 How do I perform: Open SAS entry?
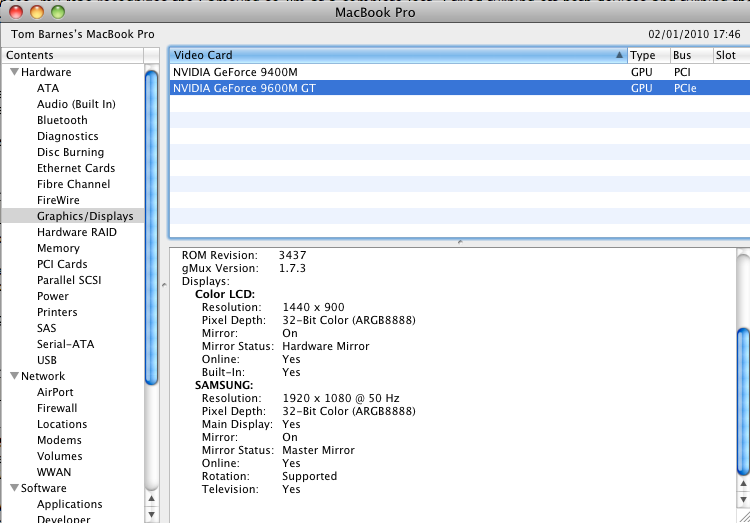pos(46,328)
